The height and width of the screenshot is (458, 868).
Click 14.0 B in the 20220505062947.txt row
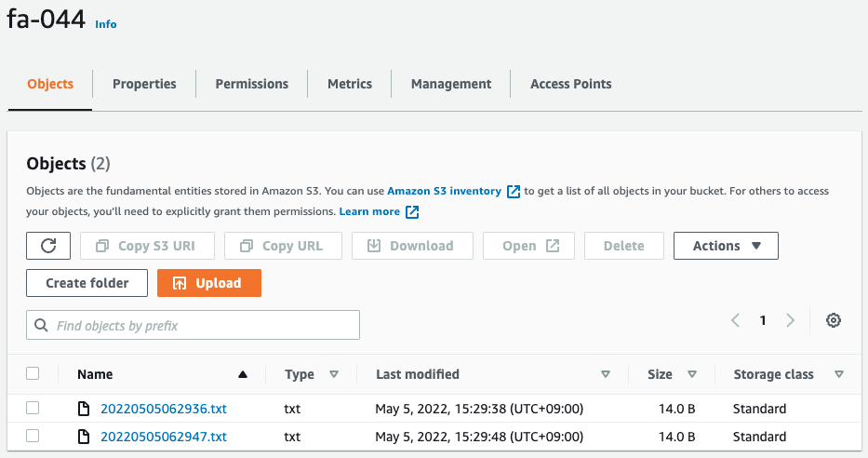click(x=676, y=437)
